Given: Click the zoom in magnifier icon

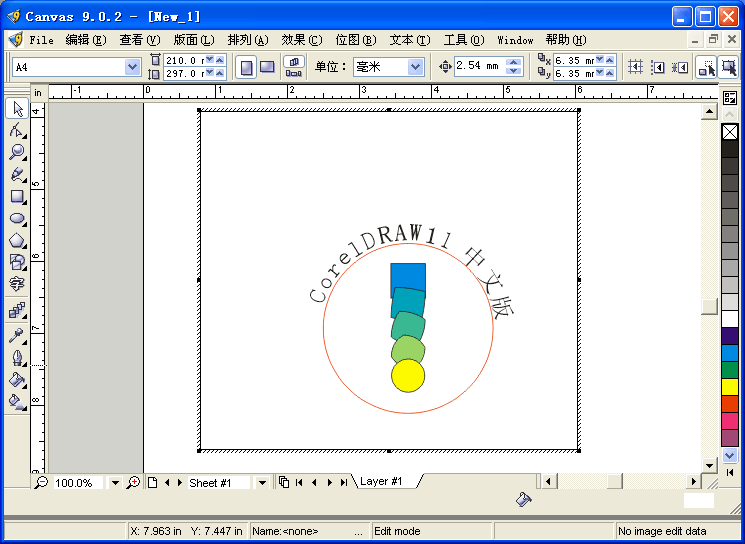Looking at the screenshot, I should point(134,483).
